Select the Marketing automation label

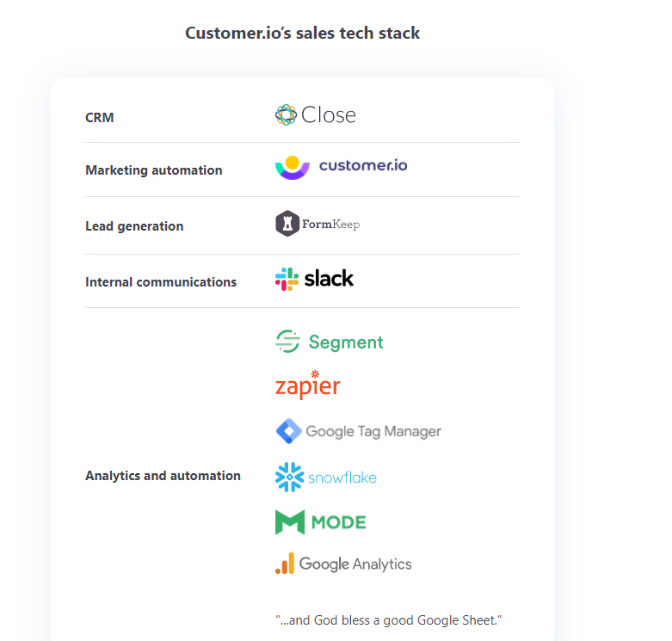pos(154,170)
